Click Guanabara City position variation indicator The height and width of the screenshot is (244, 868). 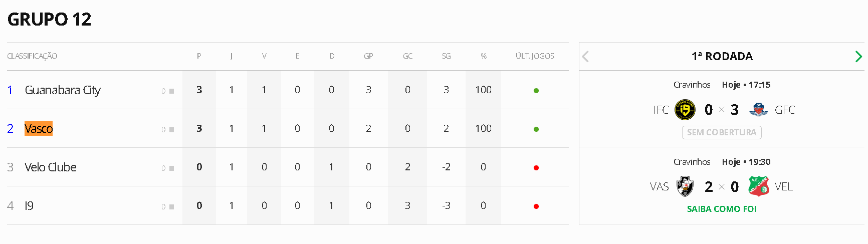coord(168,91)
